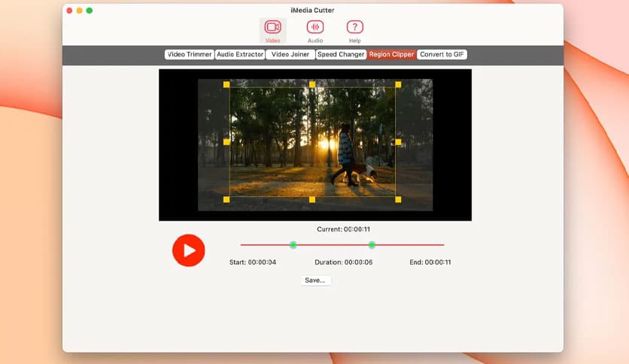Click the Save... button
Viewport: 629px width, 364px height.
315,281
